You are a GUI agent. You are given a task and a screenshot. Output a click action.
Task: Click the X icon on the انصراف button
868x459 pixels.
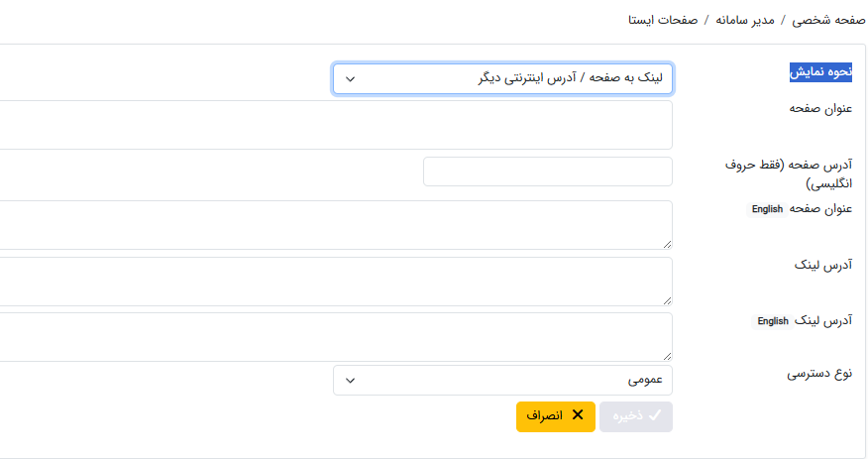[x=578, y=416]
